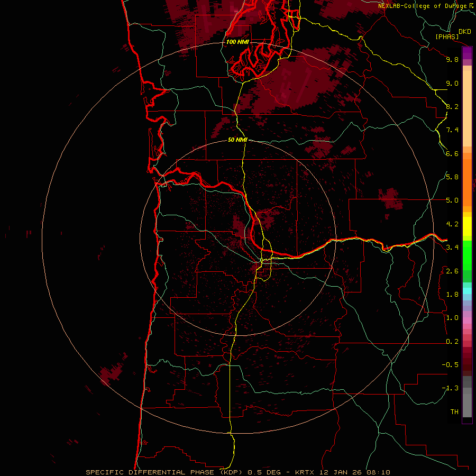Click the 6.6 scale value
The image size is (476, 476).
452,153
